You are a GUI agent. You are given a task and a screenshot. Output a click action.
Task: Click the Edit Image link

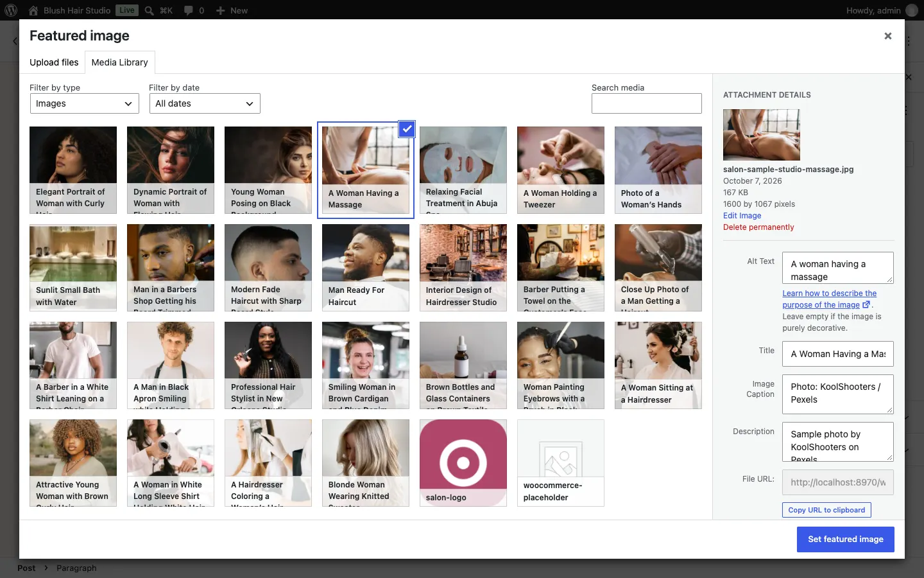(x=742, y=216)
